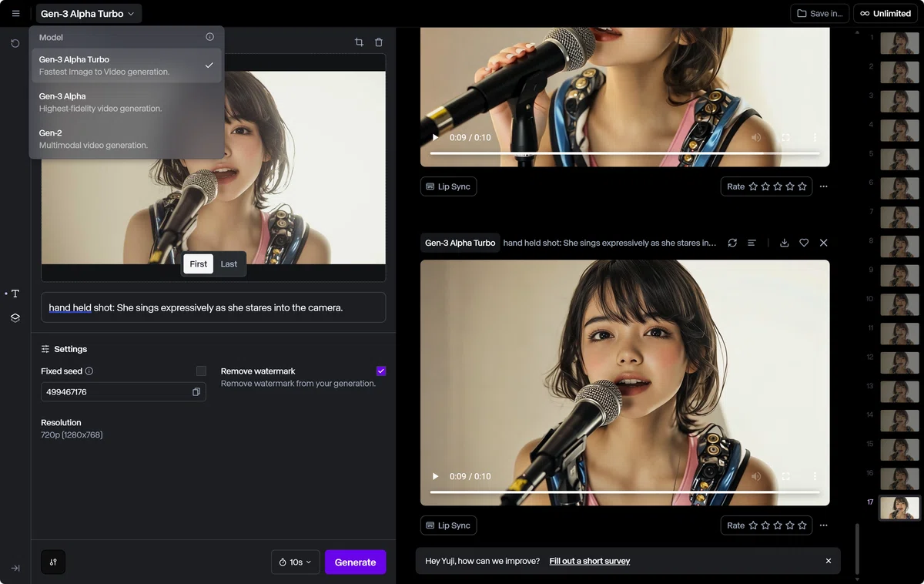The width and height of the screenshot is (924, 584).
Task: Expand the Gen-3 Alpha Turbo model dropdown
Action: [89, 13]
